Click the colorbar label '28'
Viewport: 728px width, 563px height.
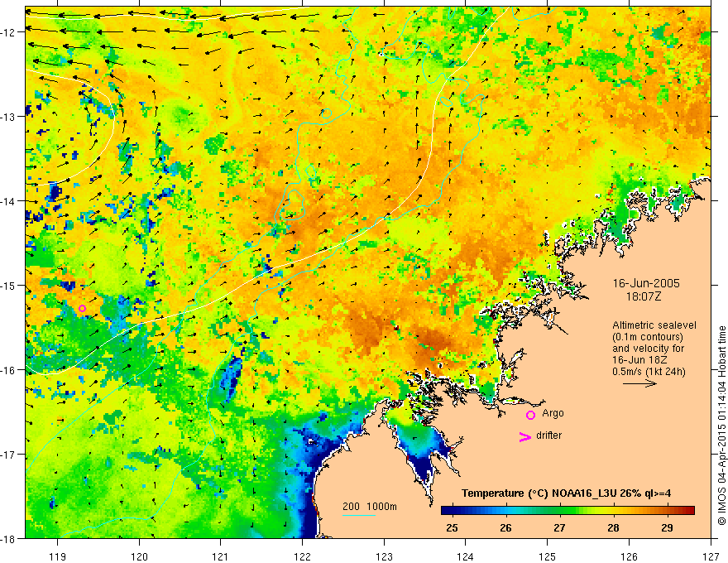(x=613, y=527)
